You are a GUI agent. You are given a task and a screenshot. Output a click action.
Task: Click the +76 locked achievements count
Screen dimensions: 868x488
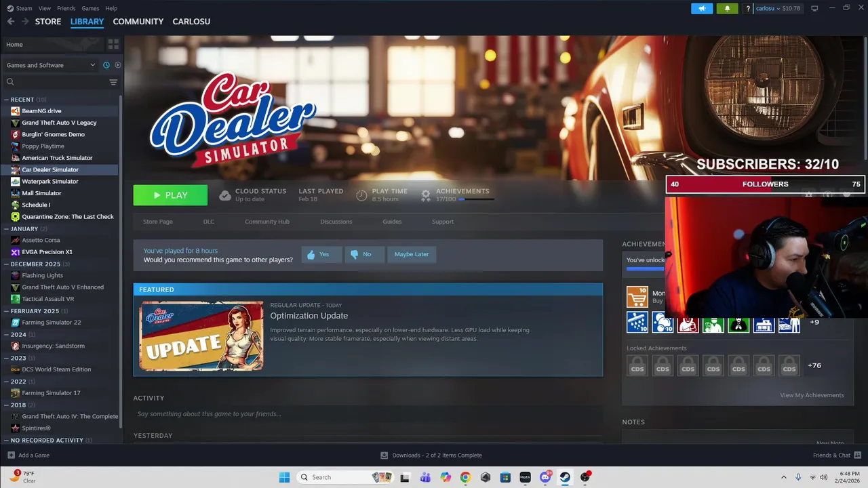pyautogui.click(x=814, y=366)
